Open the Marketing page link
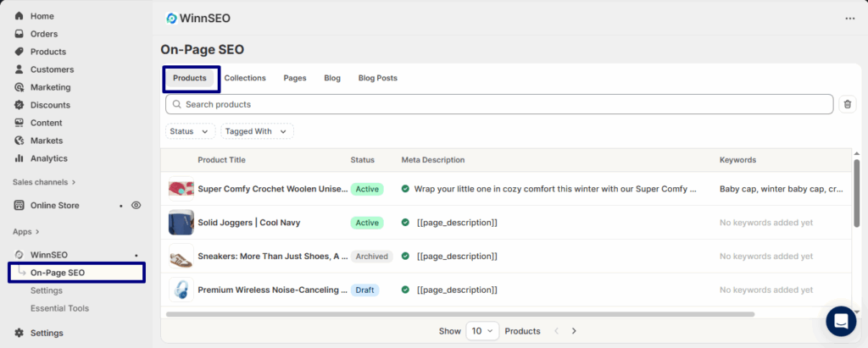Screen dimensions: 868x348 click(50, 87)
